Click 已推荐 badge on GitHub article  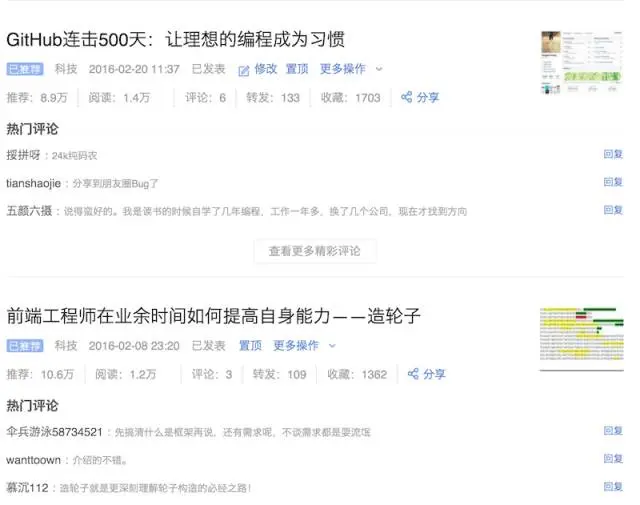pos(25,69)
